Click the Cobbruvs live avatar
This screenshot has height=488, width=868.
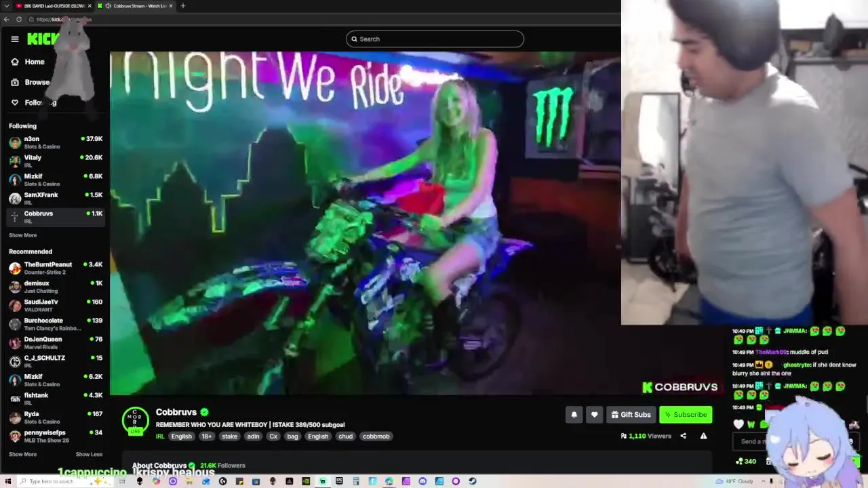tap(135, 420)
